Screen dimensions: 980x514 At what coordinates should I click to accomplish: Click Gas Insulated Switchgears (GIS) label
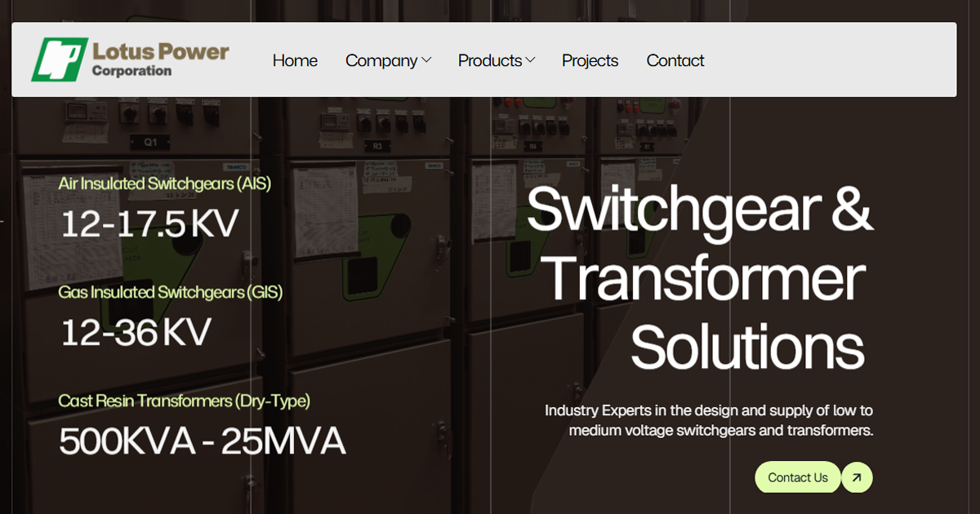[x=171, y=291]
